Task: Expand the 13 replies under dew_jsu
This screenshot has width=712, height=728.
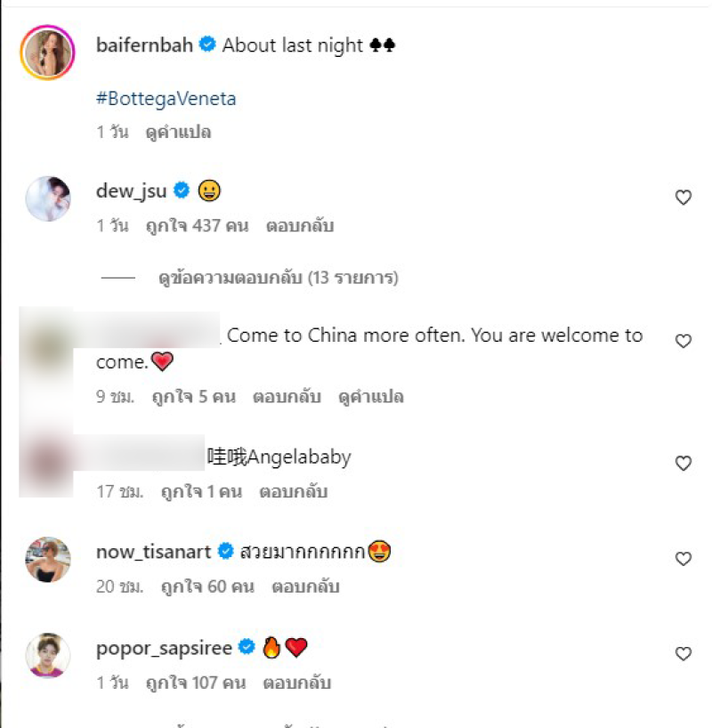Action: click(x=279, y=278)
